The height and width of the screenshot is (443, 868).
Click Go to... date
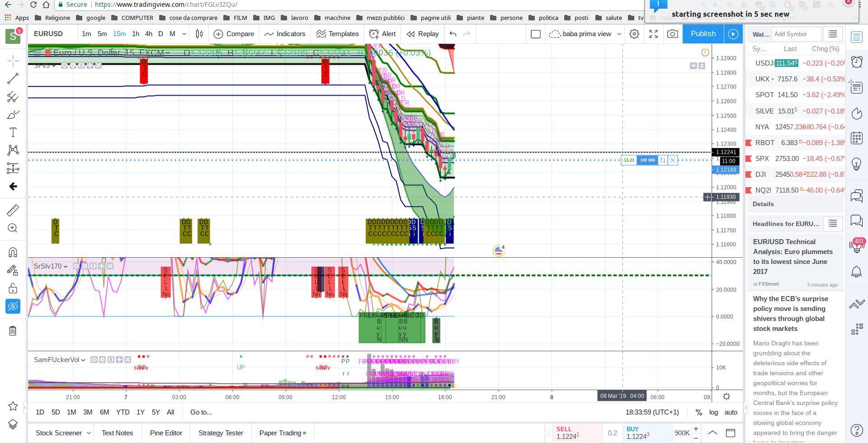pos(201,412)
